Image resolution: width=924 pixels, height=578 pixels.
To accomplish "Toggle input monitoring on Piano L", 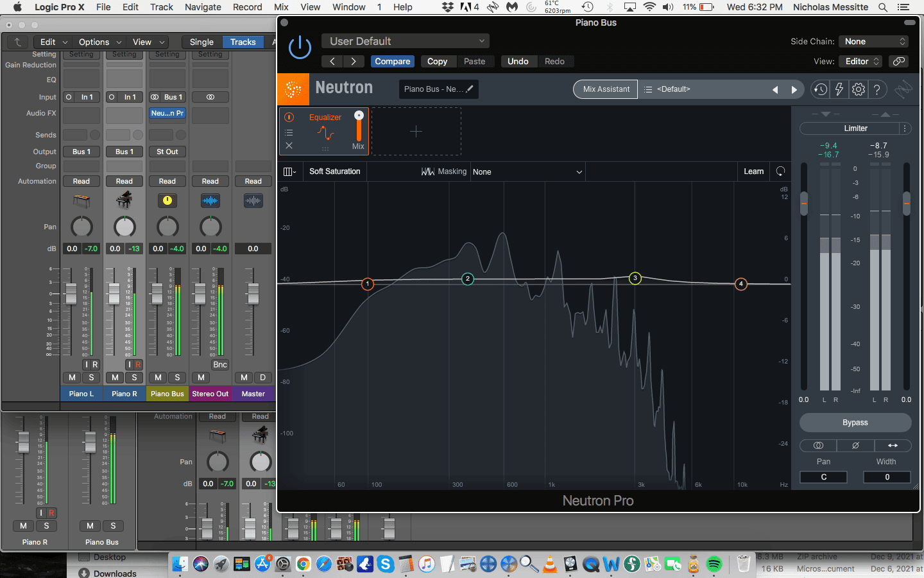I will point(86,364).
